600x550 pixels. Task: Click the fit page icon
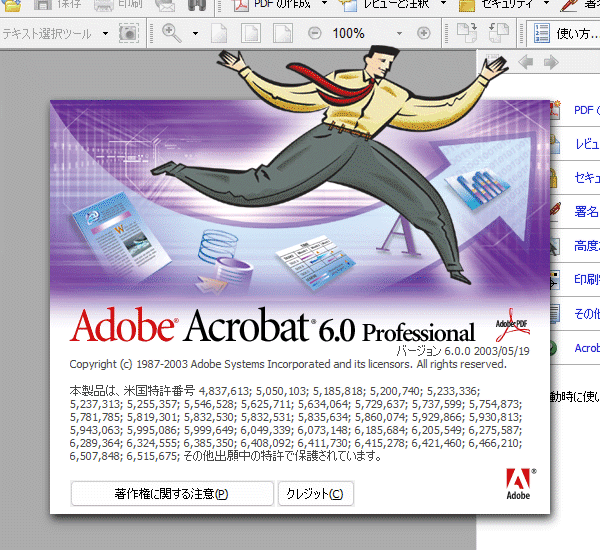[251, 33]
